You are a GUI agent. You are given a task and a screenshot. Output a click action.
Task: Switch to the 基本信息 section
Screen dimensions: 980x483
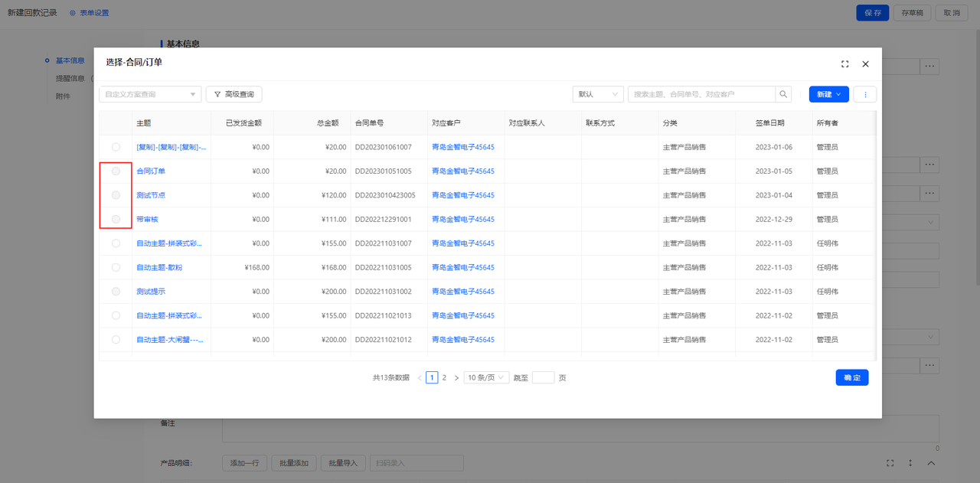tap(70, 60)
